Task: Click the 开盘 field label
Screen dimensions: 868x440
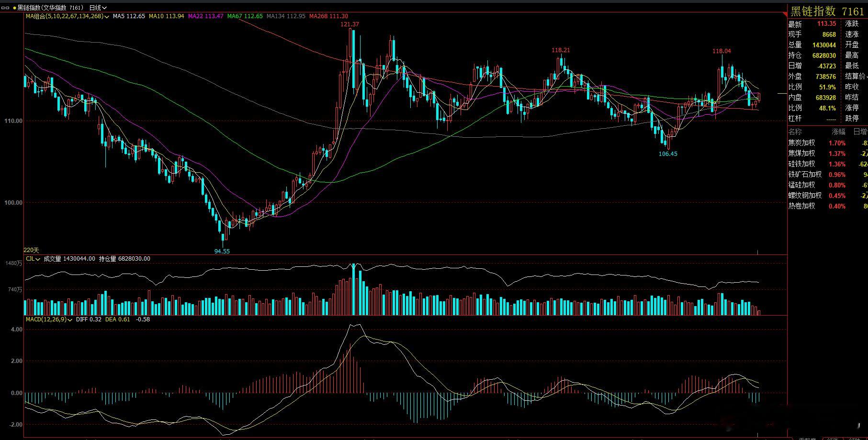Action: click(x=852, y=45)
